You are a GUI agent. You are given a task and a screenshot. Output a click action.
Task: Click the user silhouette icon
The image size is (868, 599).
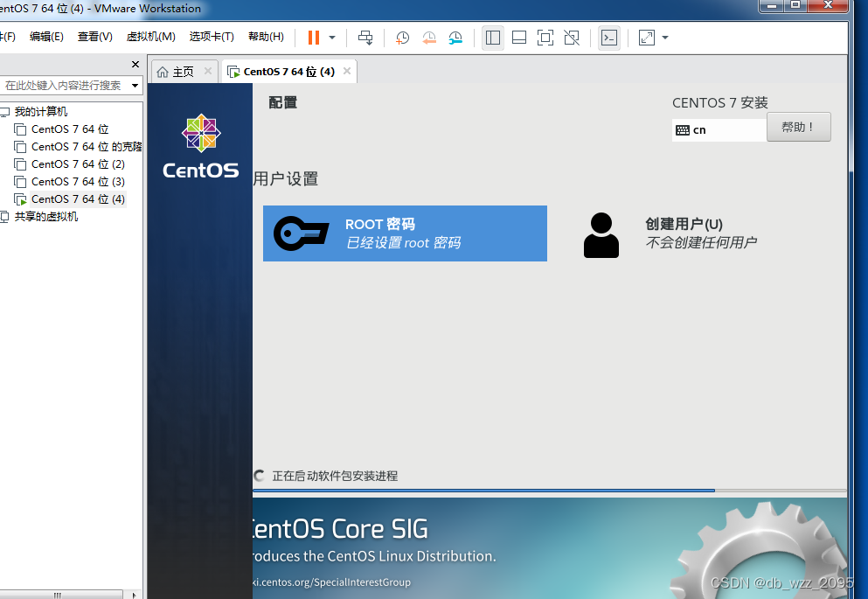(x=601, y=235)
